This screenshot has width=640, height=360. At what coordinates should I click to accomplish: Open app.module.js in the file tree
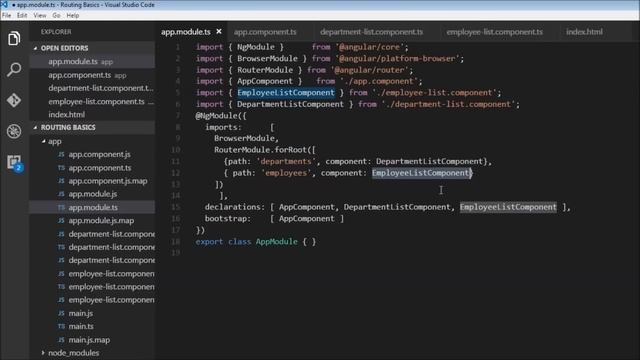click(93, 194)
